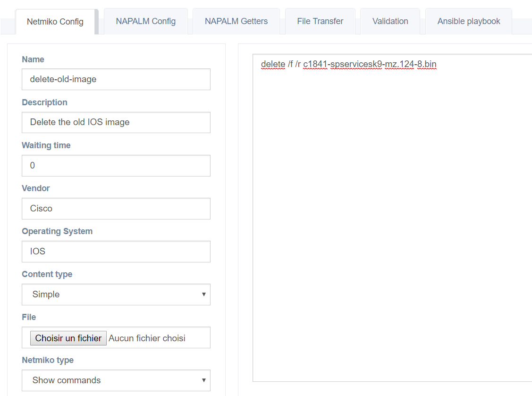The image size is (532, 396).
Task: Switch to the Netmiko Config tab
Action: click(55, 22)
